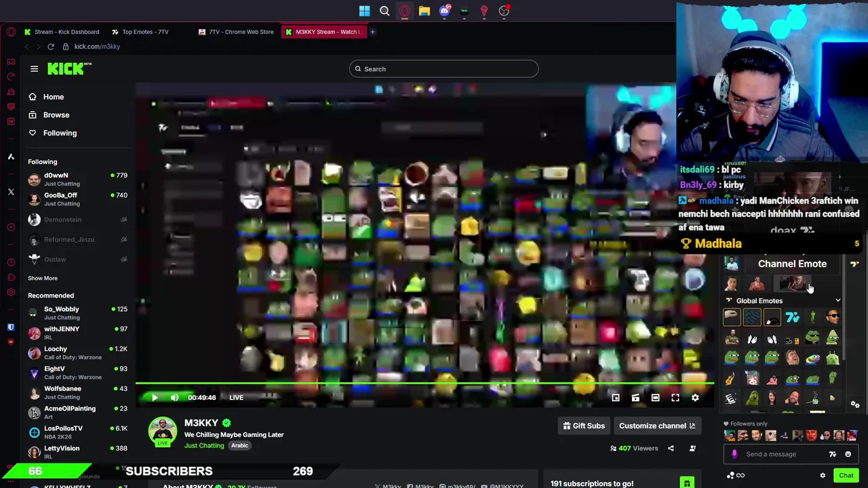
Task: Pick the guitar emote
Action: pyautogui.click(x=731, y=380)
